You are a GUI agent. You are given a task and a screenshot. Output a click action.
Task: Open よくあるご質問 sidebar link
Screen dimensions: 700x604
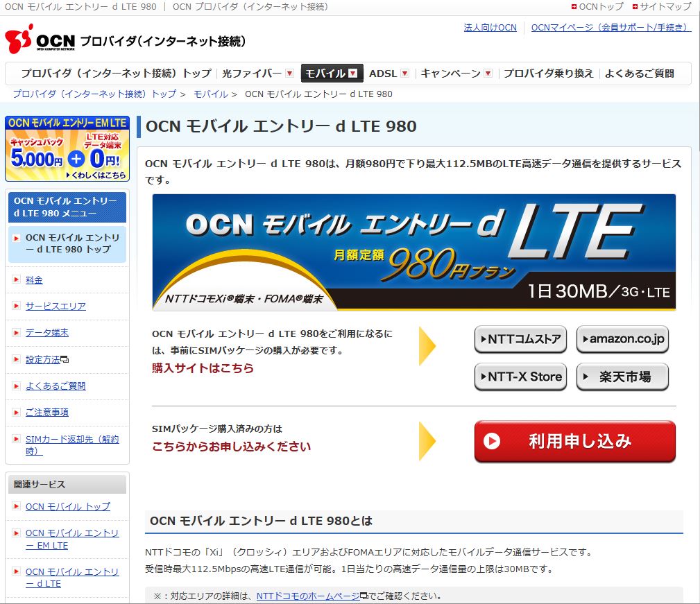56,386
